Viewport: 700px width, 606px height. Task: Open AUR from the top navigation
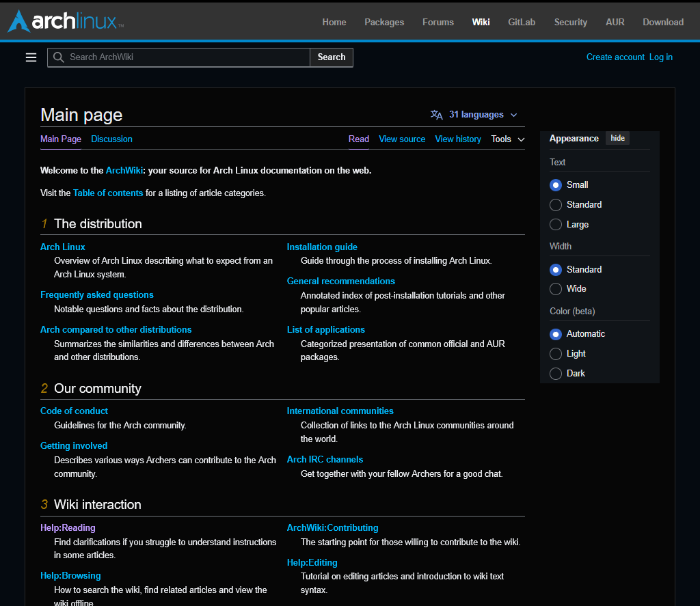coord(615,22)
